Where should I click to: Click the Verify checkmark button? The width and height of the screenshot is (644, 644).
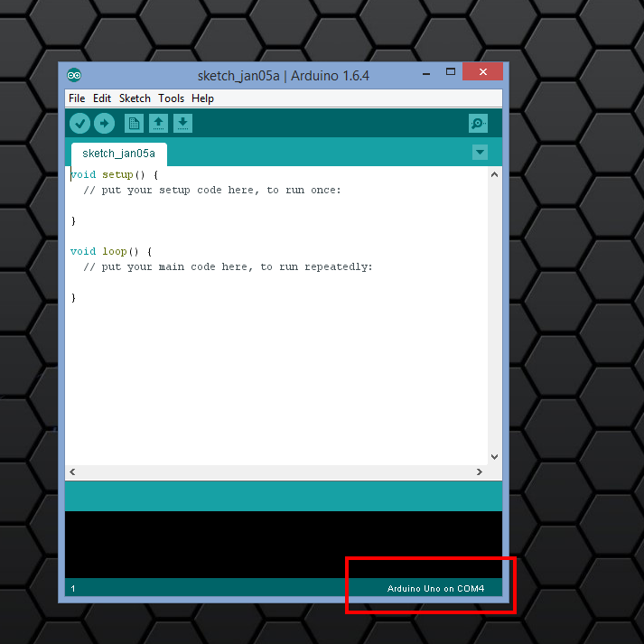click(x=79, y=123)
